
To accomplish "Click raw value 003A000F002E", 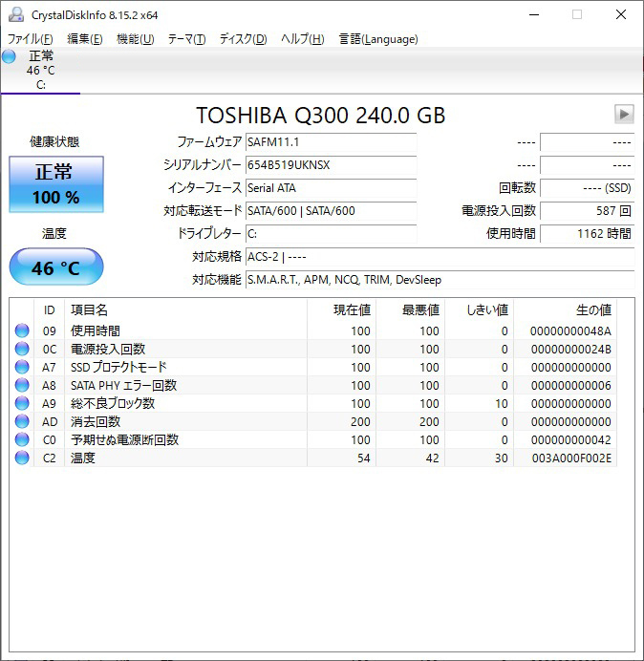I will tap(571, 458).
